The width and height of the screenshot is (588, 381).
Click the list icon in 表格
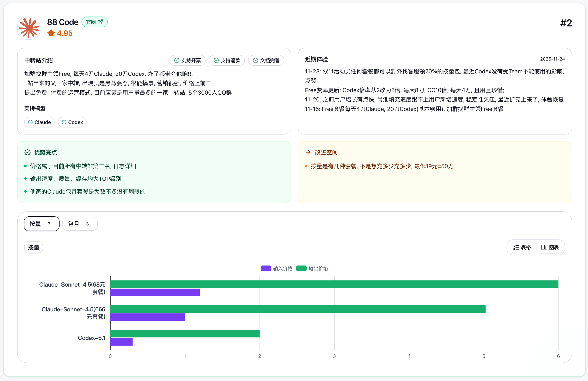516,247
